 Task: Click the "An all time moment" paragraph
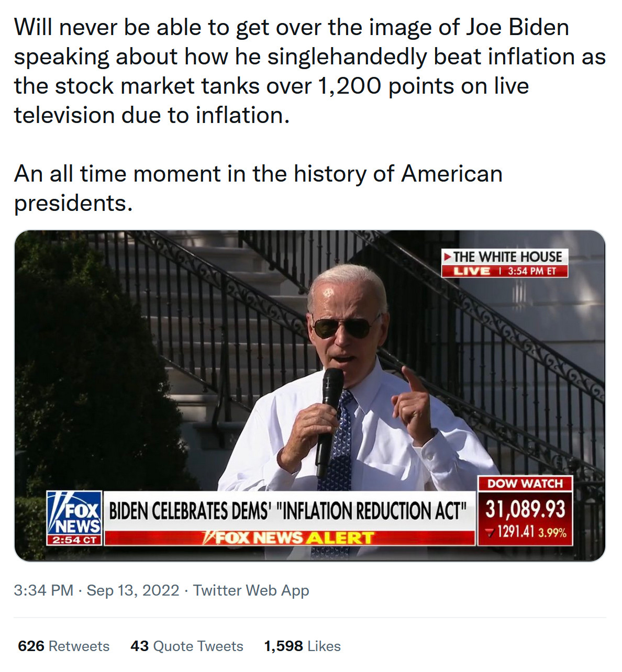(x=258, y=188)
